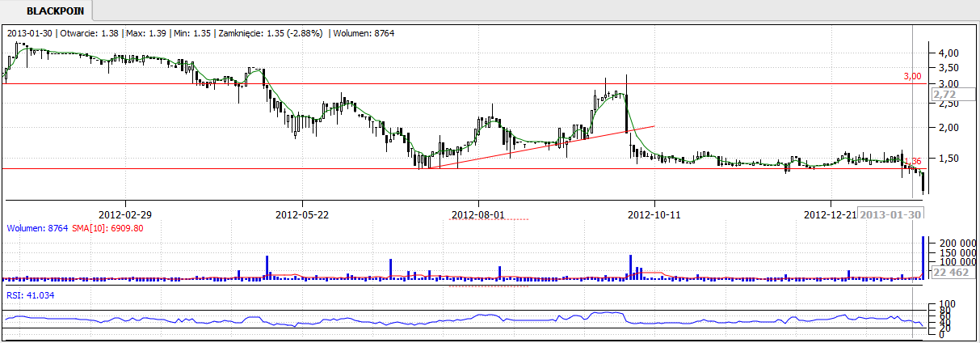Click the 2012-12-21 date axis label
The width and height of the screenshot is (980, 343).
tap(830, 214)
